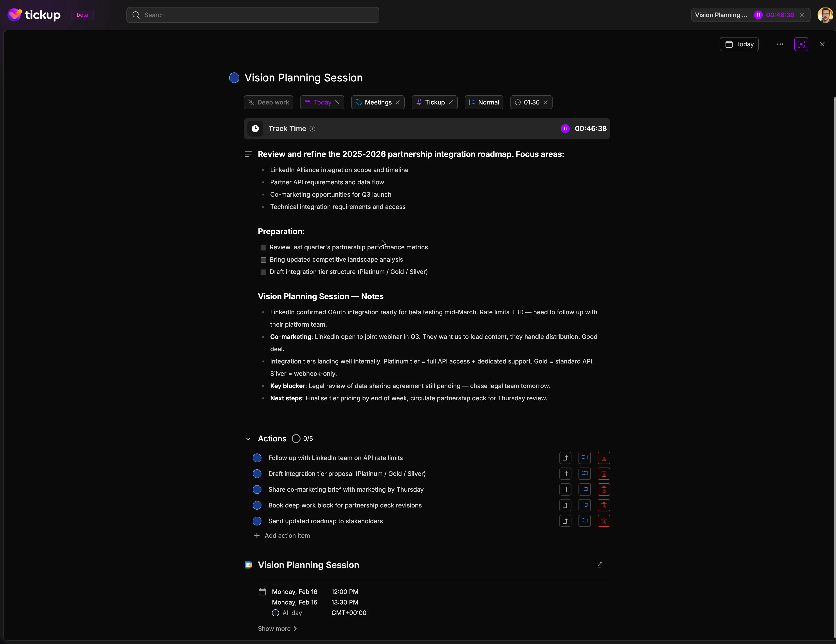Open the profile avatar menu

[x=825, y=15]
